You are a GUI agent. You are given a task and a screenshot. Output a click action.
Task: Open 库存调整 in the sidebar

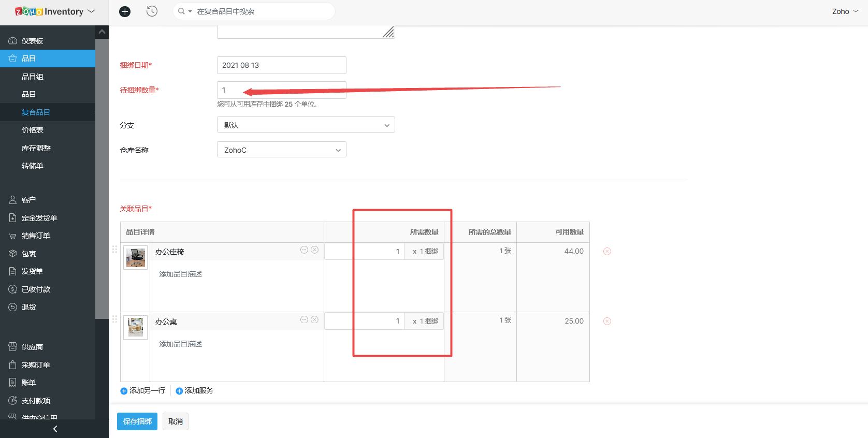36,148
